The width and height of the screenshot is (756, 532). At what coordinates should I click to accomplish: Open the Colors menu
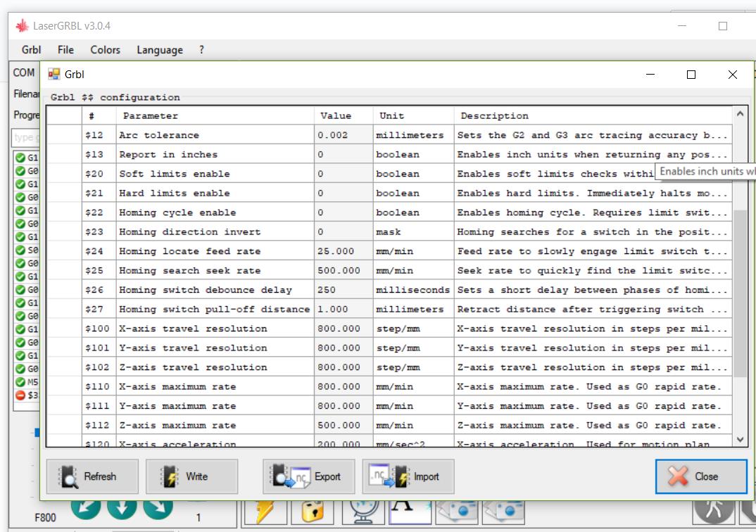(105, 50)
